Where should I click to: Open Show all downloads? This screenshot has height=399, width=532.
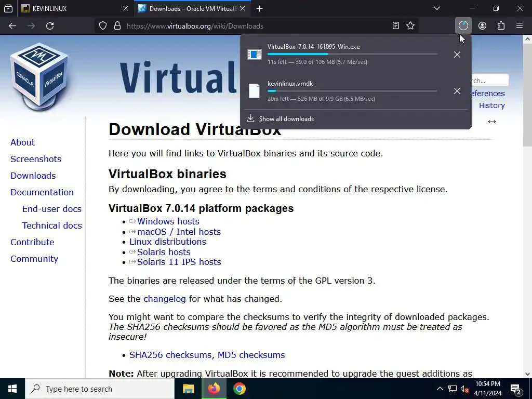click(286, 119)
